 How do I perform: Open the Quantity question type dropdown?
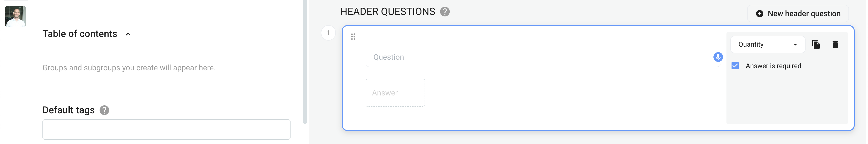[x=767, y=45]
